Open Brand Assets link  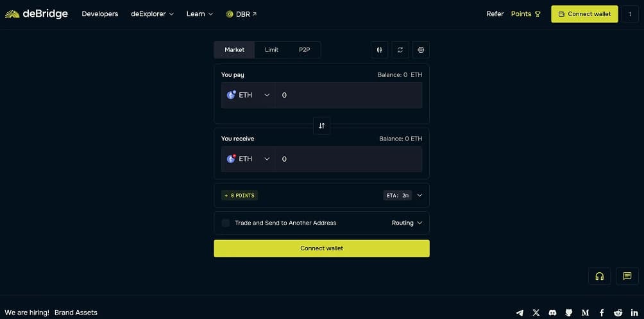[76, 313]
